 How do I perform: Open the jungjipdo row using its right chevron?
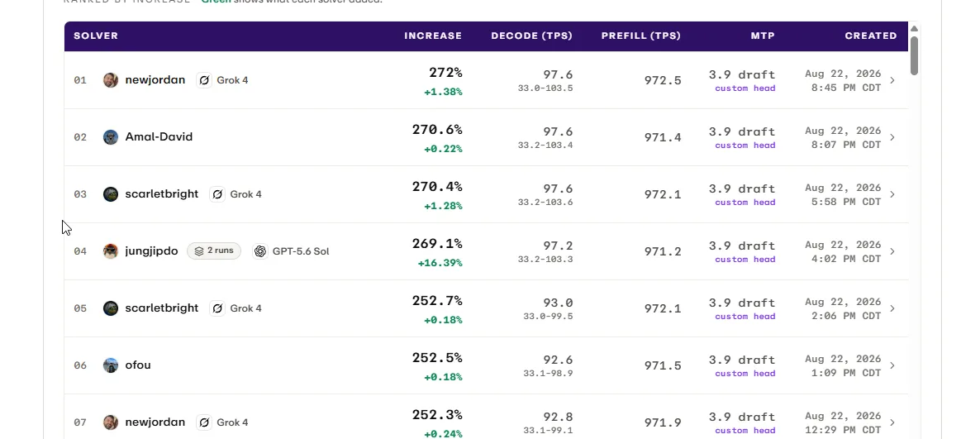tap(892, 251)
